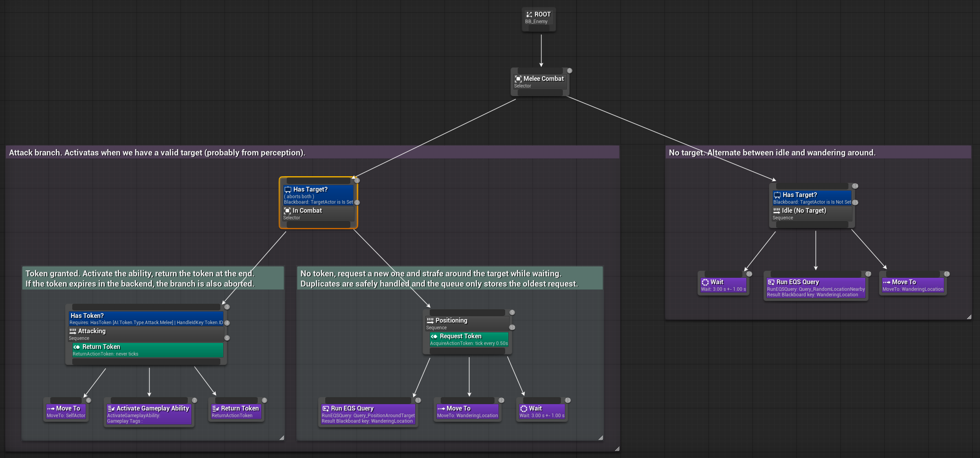
Task: Select the Melee Combat selector icon
Action: [x=518, y=78]
